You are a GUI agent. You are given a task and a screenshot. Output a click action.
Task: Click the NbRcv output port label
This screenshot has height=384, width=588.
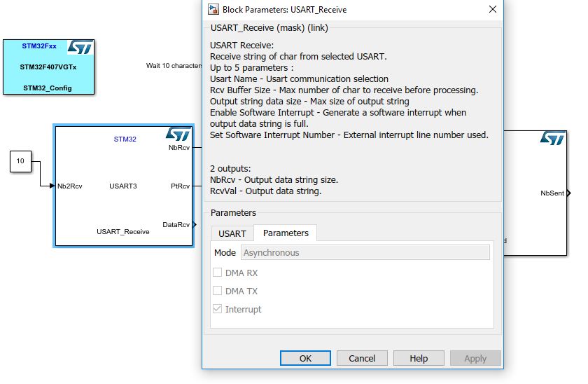179,148
